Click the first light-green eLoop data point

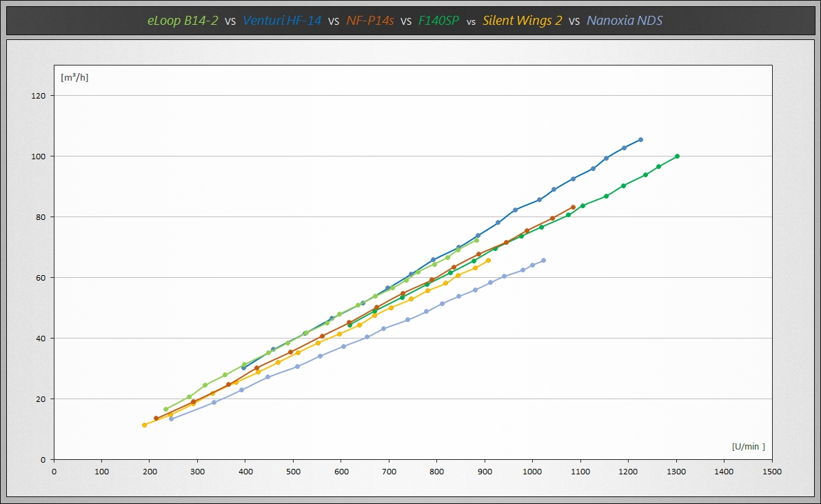[x=166, y=409]
